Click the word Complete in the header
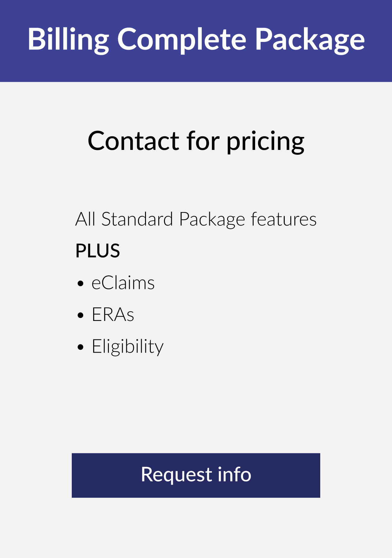 click(182, 40)
